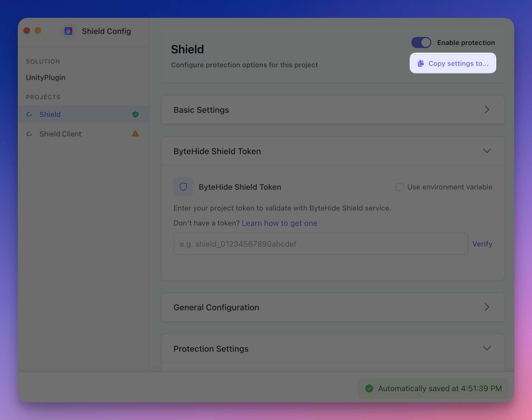Click the shield token input field

[x=320, y=244]
